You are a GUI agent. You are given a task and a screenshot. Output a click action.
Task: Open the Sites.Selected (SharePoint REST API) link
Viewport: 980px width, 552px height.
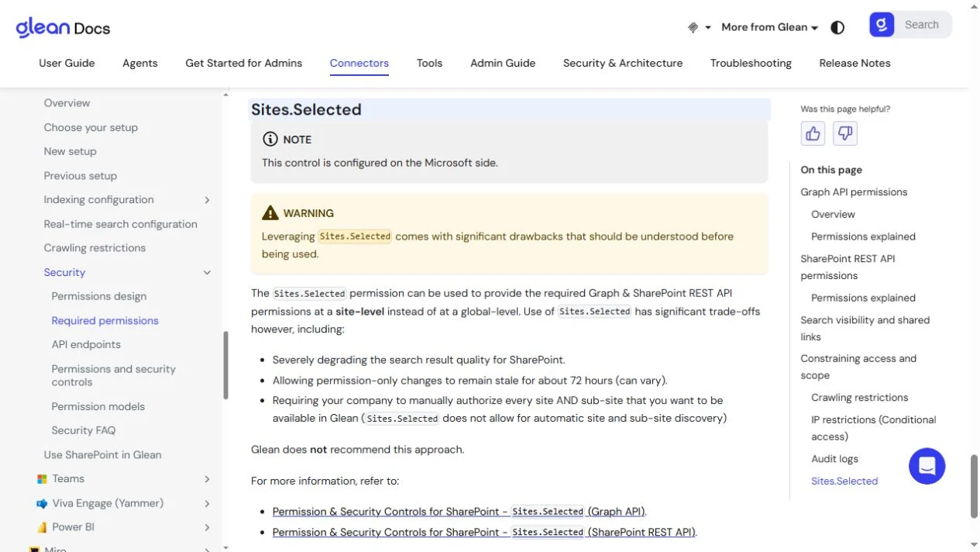(484, 532)
